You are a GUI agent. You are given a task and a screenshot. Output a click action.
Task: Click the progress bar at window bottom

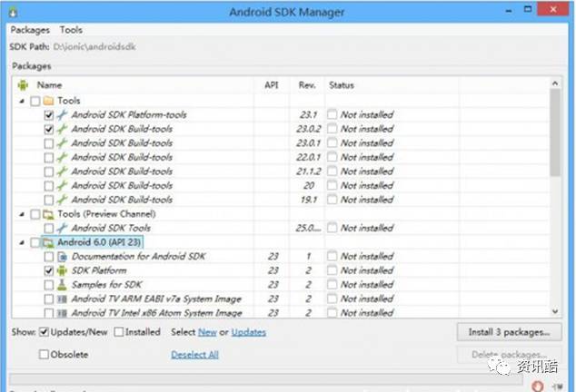pos(266,379)
